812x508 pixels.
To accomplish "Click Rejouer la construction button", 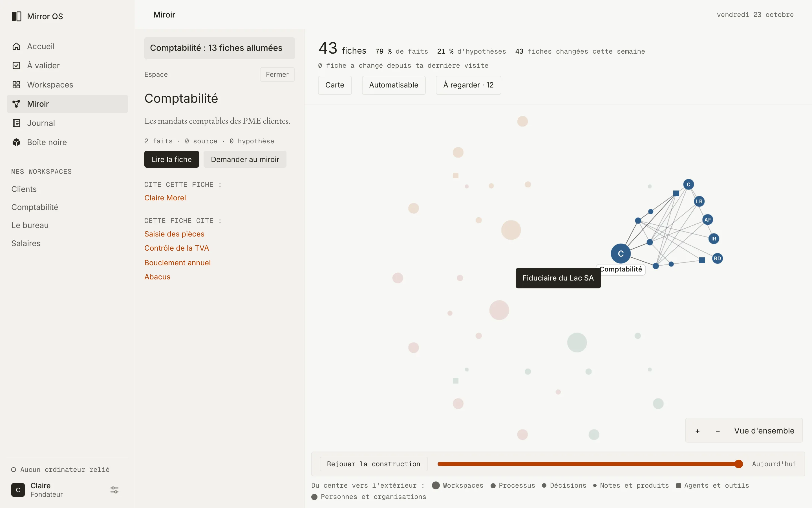I will pyautogui.click(x=374, y=464).
